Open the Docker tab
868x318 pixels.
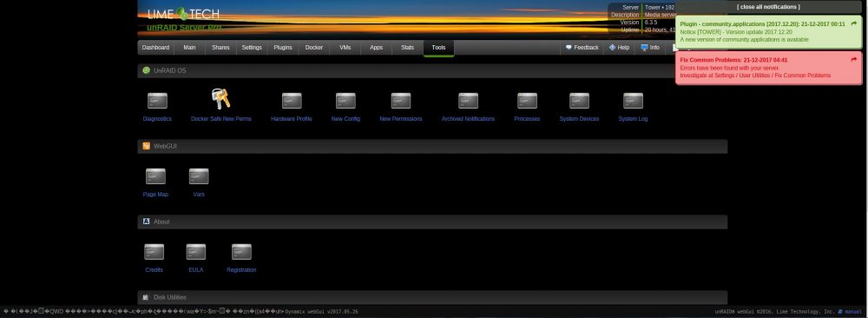coord(314,48)
